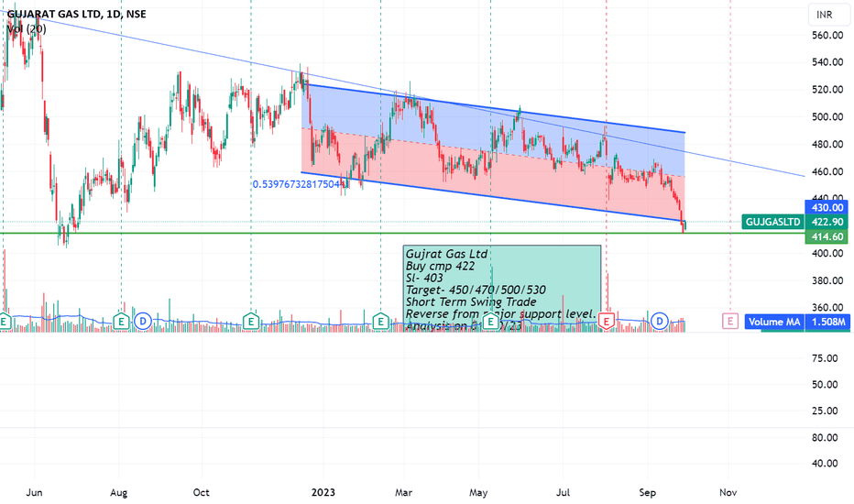Click the 500.00 price axis label
Image resolution: width=854 pixels, height=504 pixels.
827,117
